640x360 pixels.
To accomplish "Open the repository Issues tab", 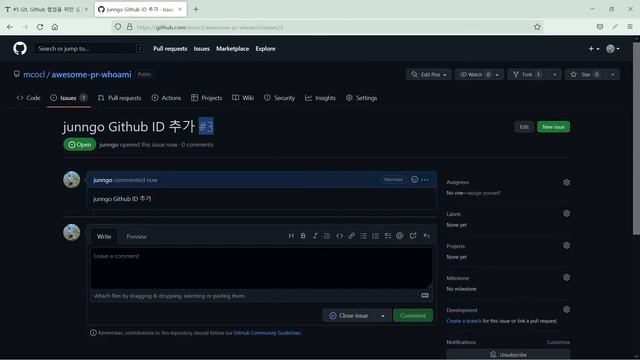I will click(x=68, y=98).
